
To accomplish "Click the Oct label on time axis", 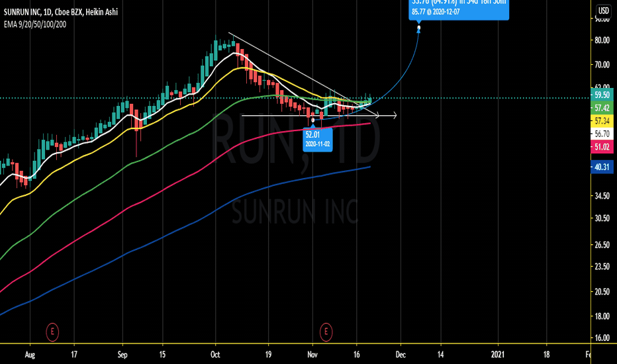I will click(215, 355).
